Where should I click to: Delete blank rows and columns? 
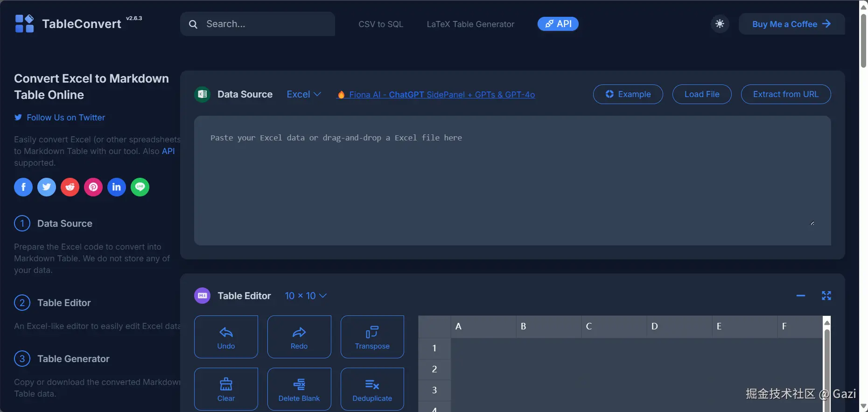point(299,389)
